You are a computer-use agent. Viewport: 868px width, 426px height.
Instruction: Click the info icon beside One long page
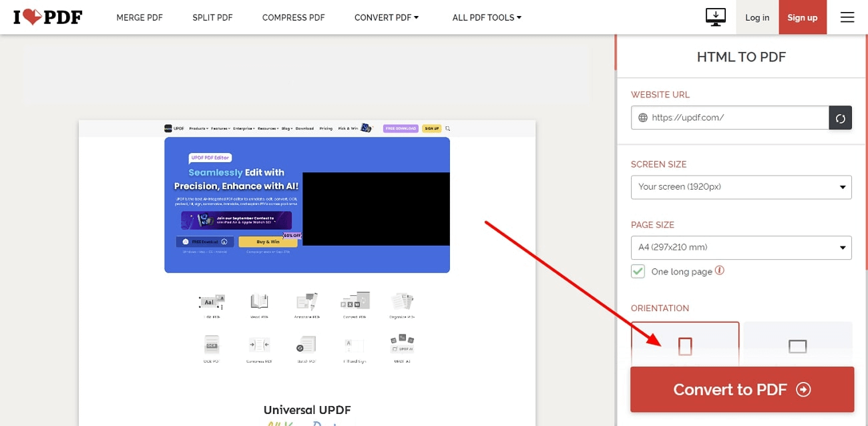(x=720, y=270)
